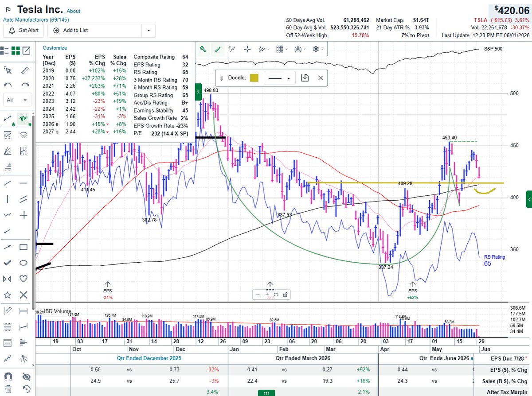Click the EPS +52% earnings marker
The height and width of the screenshot is (396, 532).
(413, 291)
